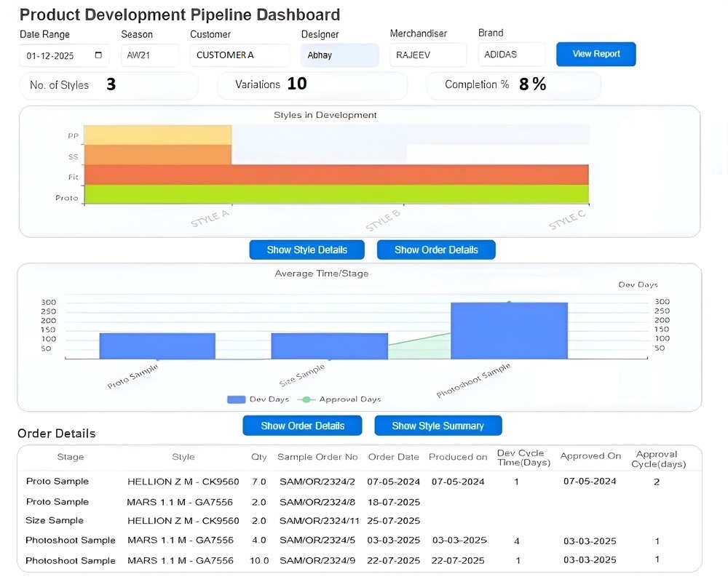
Task: Click the Date Range 01-12-2025 input
Action: pos(65,56)
